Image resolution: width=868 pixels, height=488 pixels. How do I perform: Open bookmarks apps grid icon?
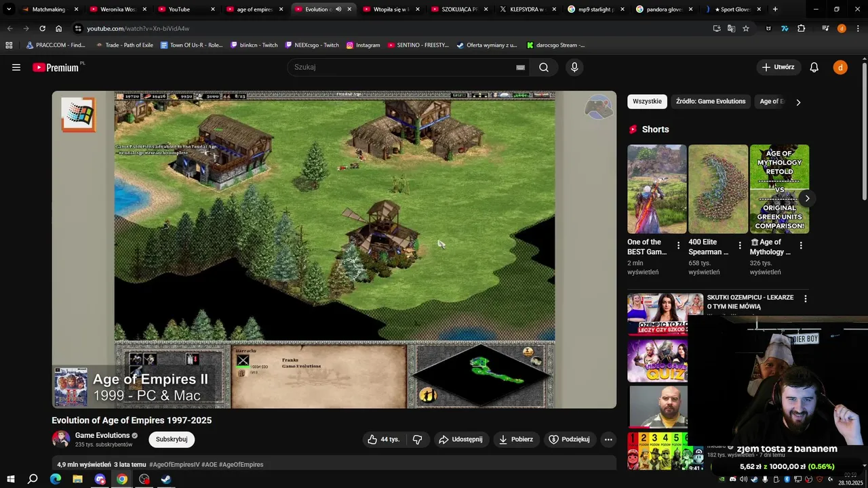[x=9, y=45]
